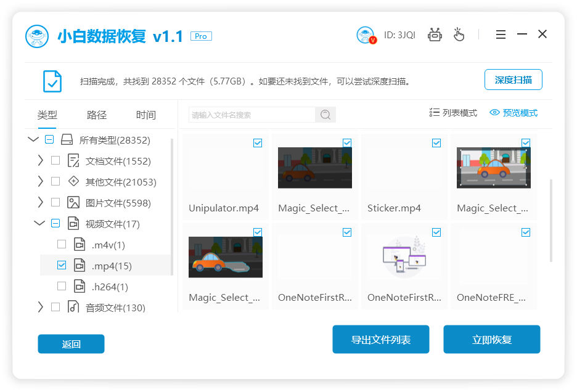The image size is (577, 392).
Task: Click the 返回 back button
Action: tap(71, 344)
